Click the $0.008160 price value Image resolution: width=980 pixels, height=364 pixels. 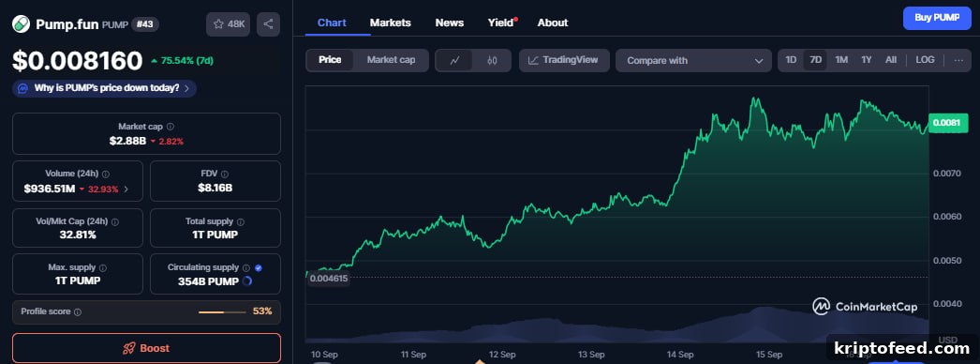78,61
